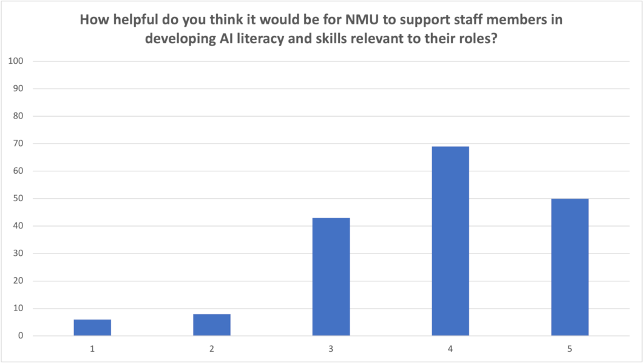Viewport: 644px width, 364px height.
Task: Click x-axis label 5
Action: 569,348
